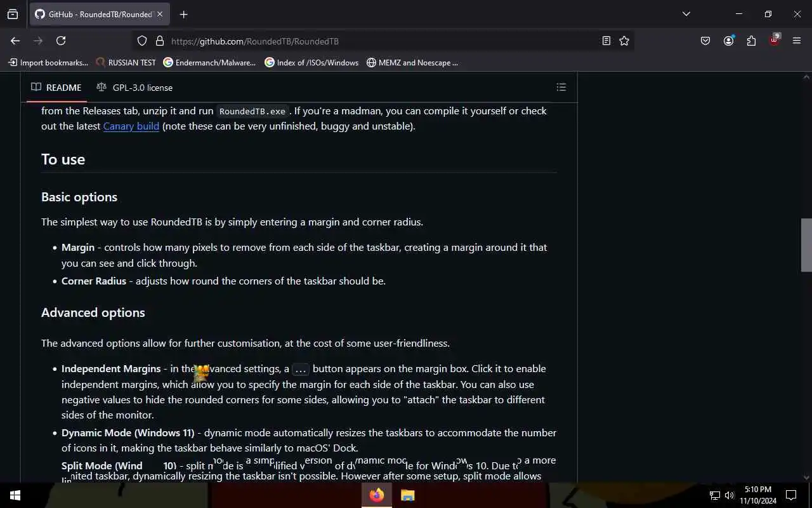Click the forward navigation arrow

[38, 41]
